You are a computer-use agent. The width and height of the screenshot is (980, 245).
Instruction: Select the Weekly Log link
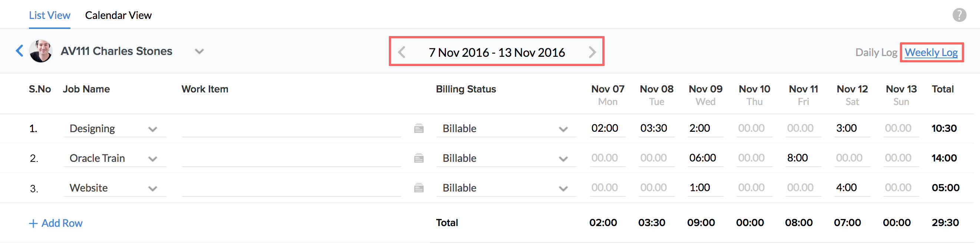931,52
